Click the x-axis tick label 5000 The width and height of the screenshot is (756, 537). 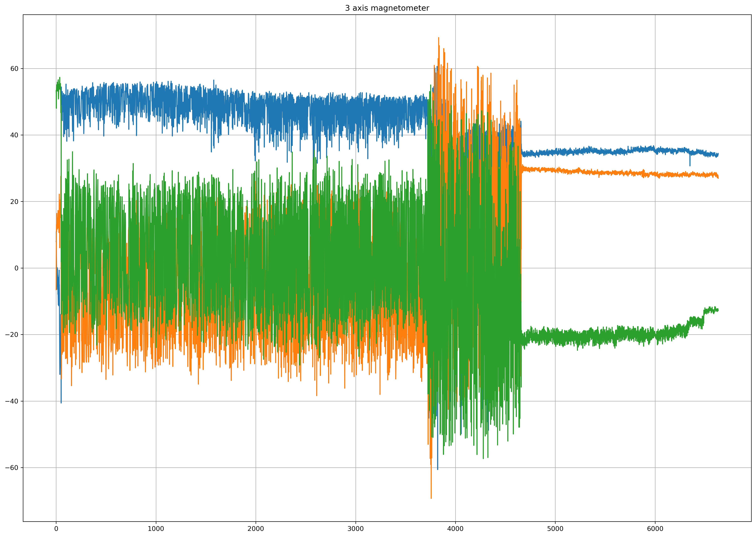click(x=555, y=529)
